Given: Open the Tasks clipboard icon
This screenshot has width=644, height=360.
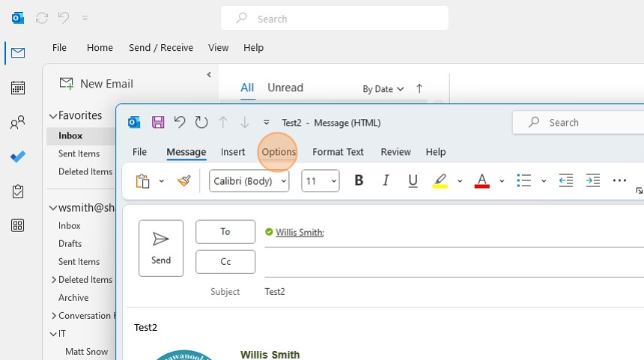Looking at the screenshot, I should (x=18, y=192).
